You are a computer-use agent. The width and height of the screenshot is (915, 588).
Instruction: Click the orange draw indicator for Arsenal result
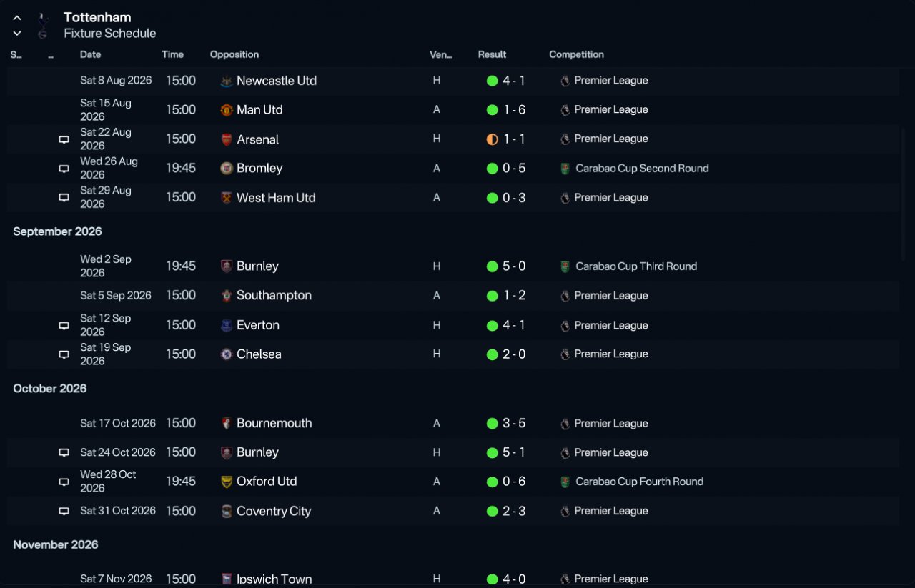pos(492,139)
